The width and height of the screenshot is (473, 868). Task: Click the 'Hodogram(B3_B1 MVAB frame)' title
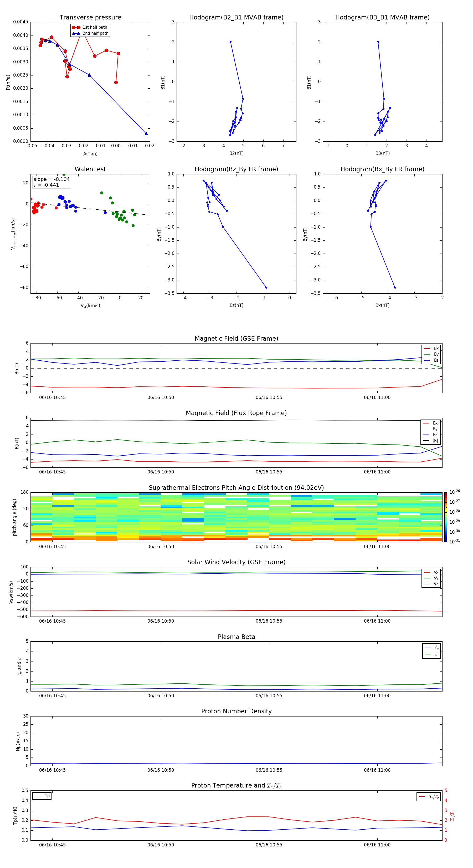pyautogui.click(x=382, y=17)
